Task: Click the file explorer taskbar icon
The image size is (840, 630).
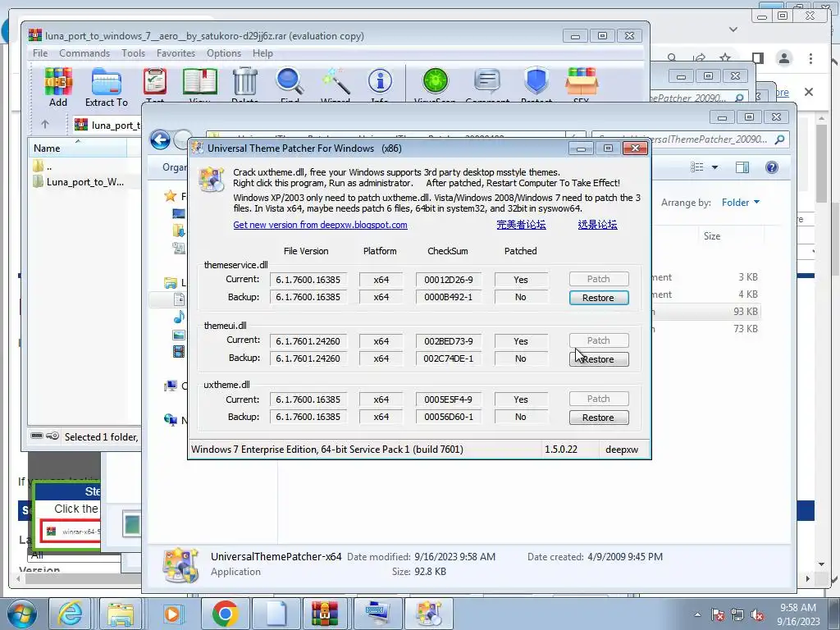Action: pos(121,614)
